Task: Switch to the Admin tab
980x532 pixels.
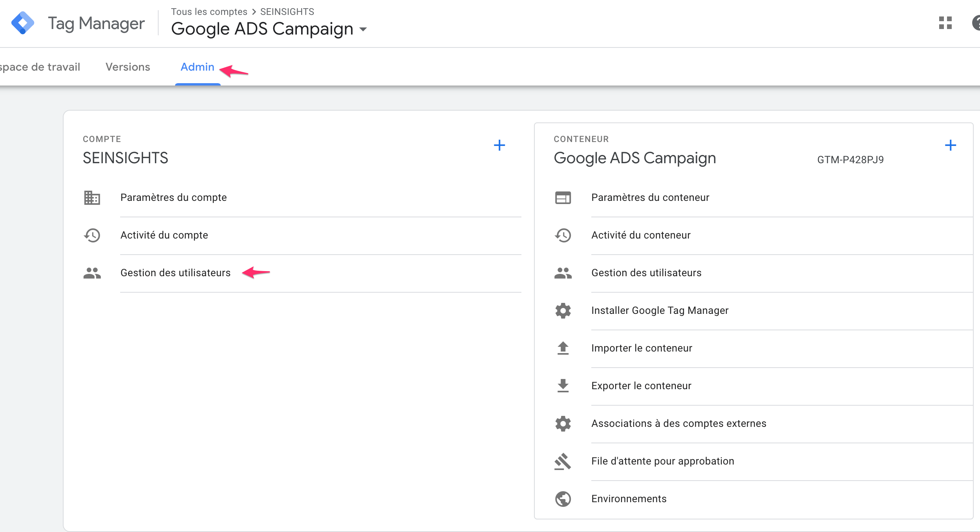Action: [197, 67]
